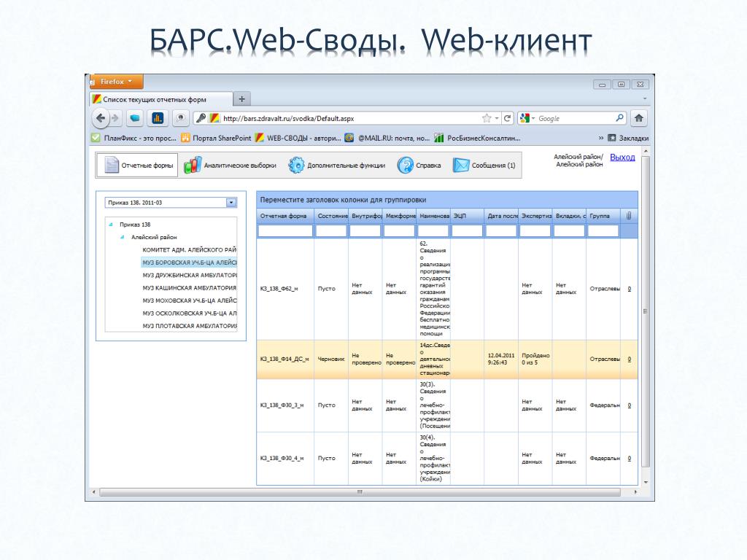Select row КЗ_138_Ф30_4_м

(x=447, y=458)
